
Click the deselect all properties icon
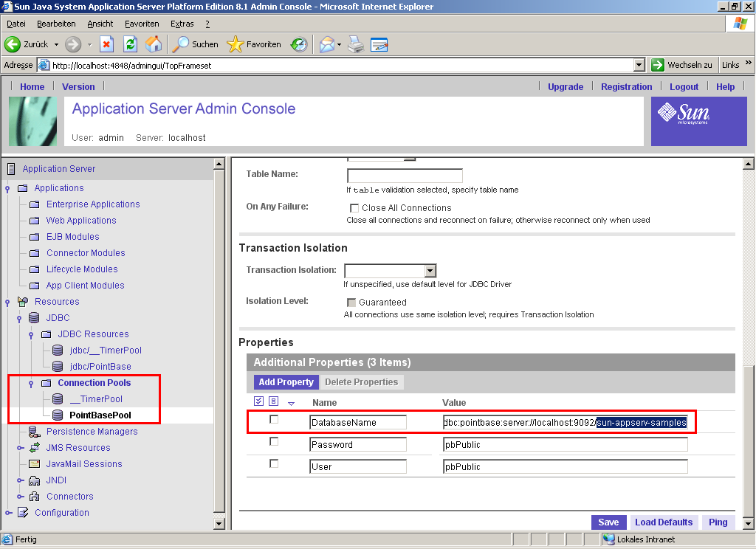(273, 401)
